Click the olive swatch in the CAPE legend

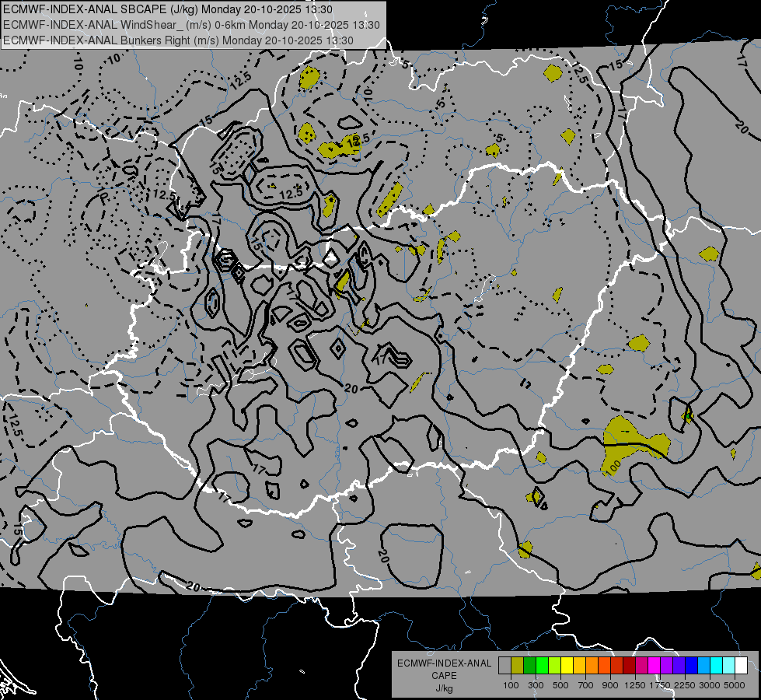pos(518,666)
